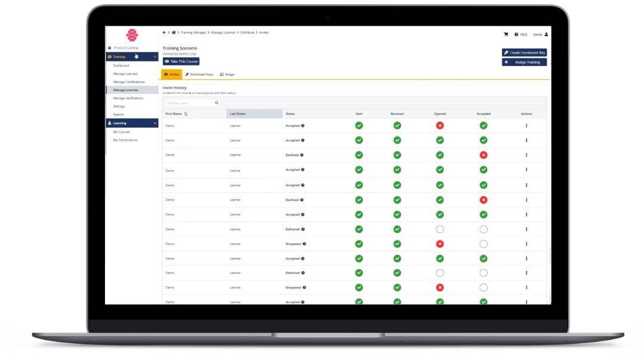Switch to the Enrolment Keys tab
The height and width of the screenshot is (358, 644).
pos(199,74)
